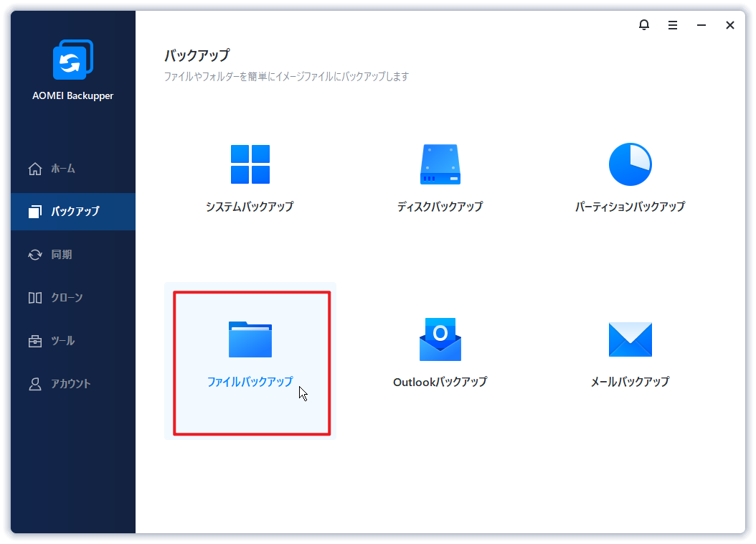Open ファイルバックアップ (File Backup)
756x544 pixels.
point(250,352)
